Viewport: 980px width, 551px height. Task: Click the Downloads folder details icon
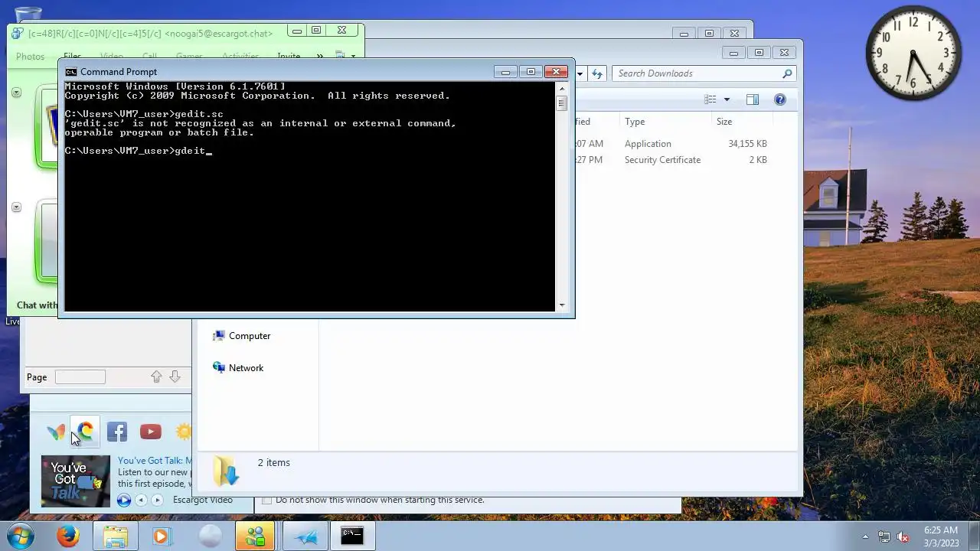tap(225, 471)
